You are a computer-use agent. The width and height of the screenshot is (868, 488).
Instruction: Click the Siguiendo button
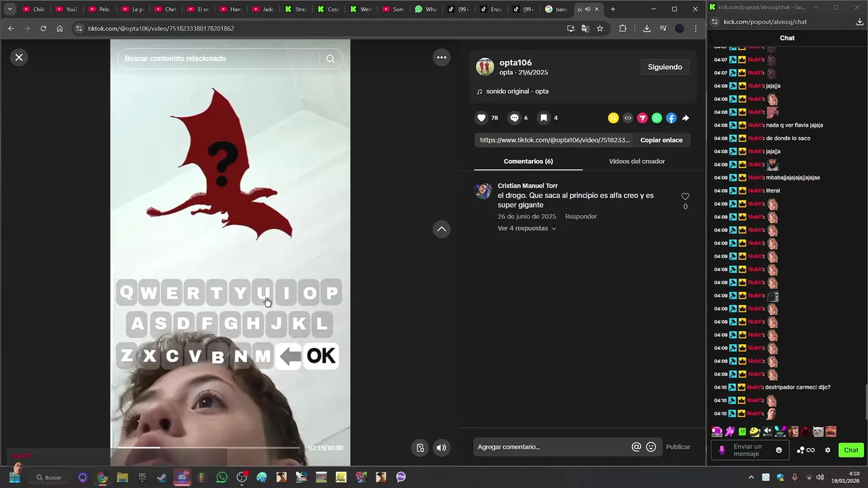[665, 67]
